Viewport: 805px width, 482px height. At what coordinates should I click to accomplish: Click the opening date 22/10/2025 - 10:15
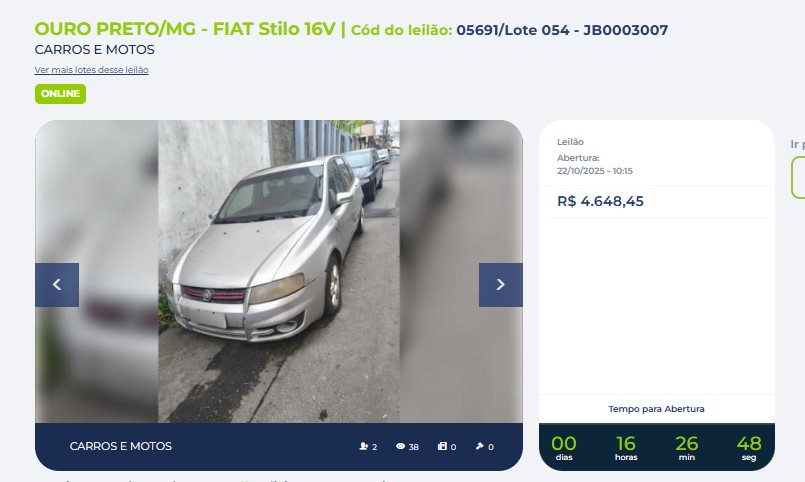point(595,171)
